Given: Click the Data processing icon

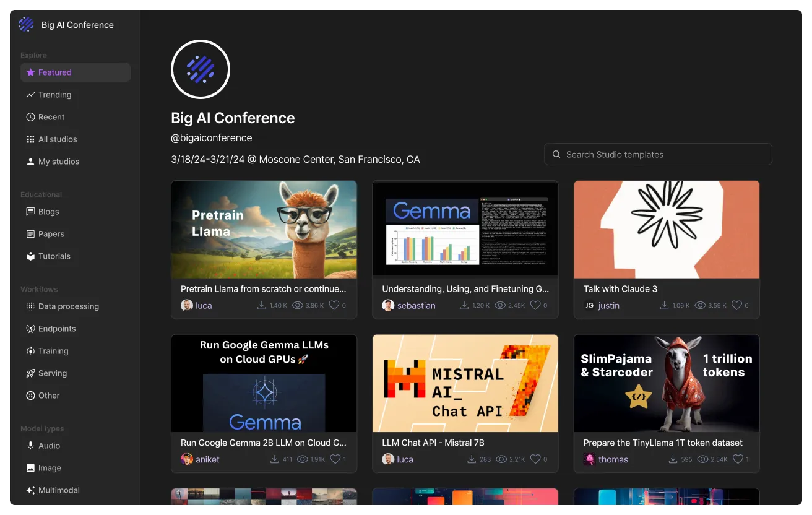Looking at the screenshot, I should [x=30, y=306].
